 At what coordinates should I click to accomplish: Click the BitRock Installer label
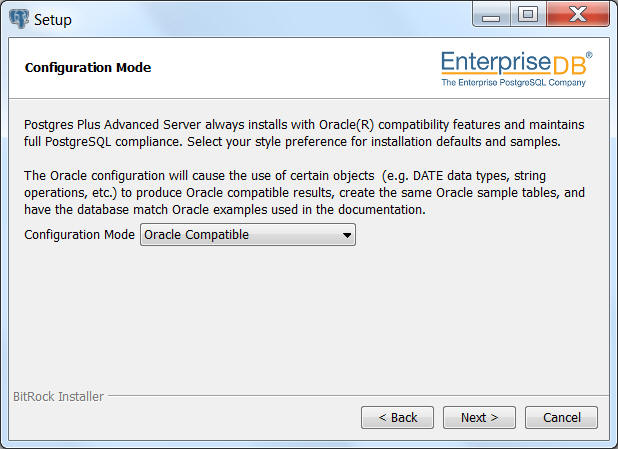[x=58, y=396]
